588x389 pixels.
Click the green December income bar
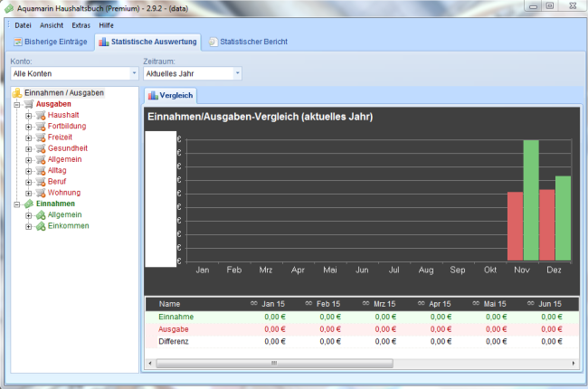563,218
